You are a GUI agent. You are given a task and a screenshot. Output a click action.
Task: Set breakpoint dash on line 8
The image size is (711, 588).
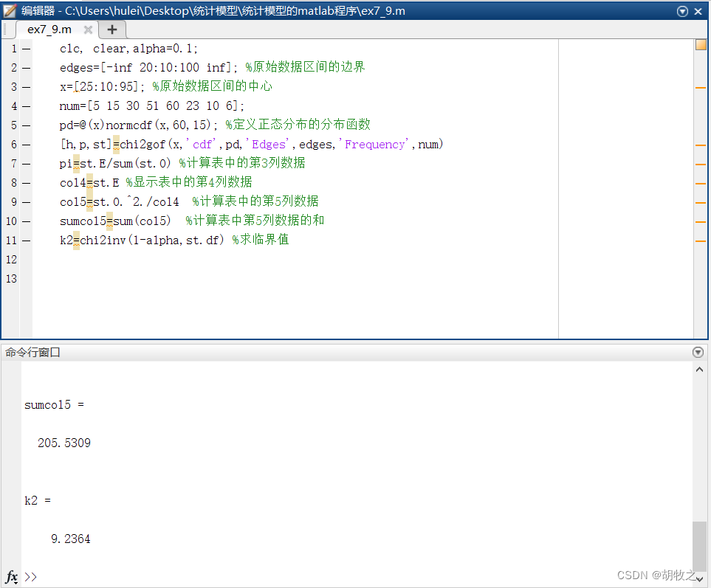27,183
